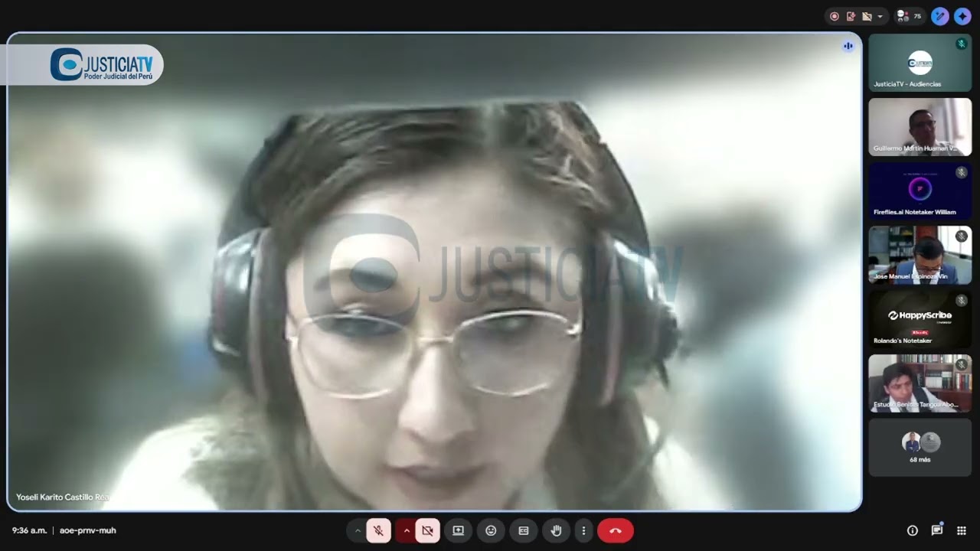
Task: Open the Gemini star assistant button
Action: pos(962,16)
